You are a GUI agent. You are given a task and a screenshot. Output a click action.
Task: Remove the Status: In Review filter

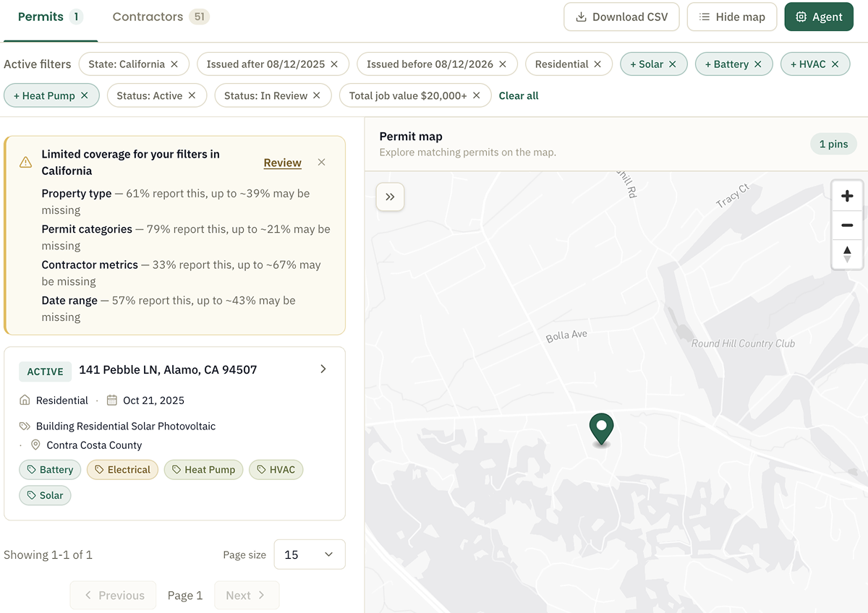tap(317, 95)
